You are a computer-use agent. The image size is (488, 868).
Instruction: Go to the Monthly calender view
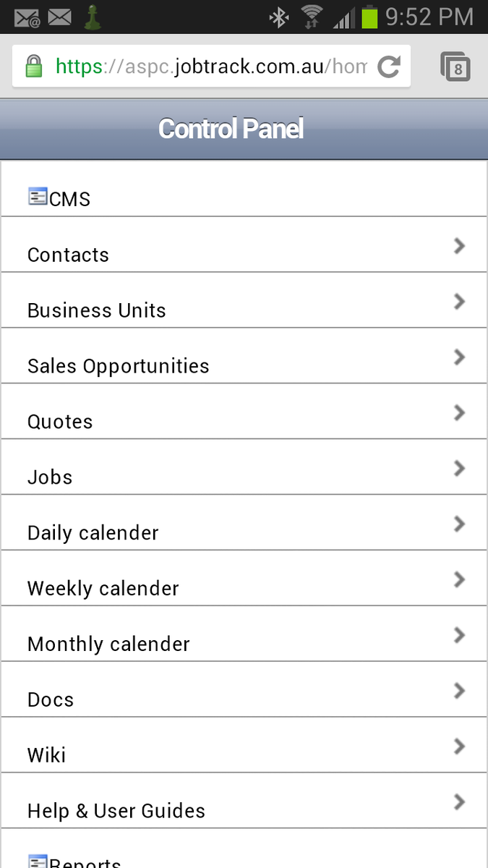pyautogui.click(x=108, y=644)
